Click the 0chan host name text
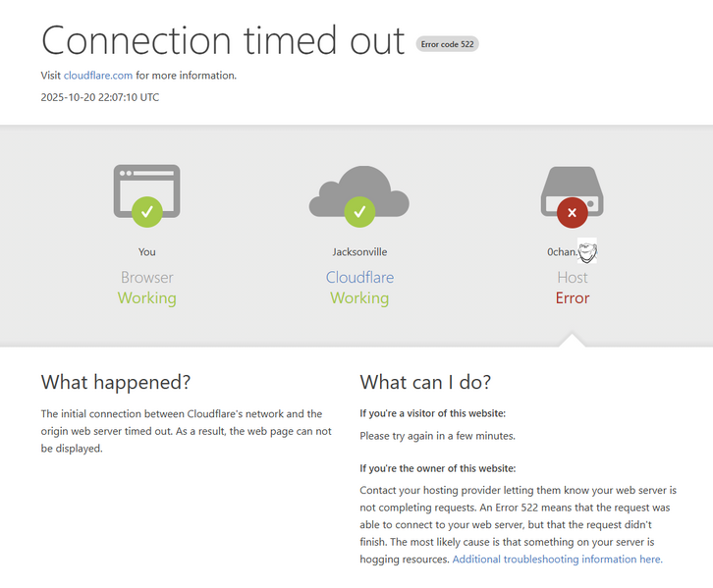The image size is (713, 588). point(562,252)
